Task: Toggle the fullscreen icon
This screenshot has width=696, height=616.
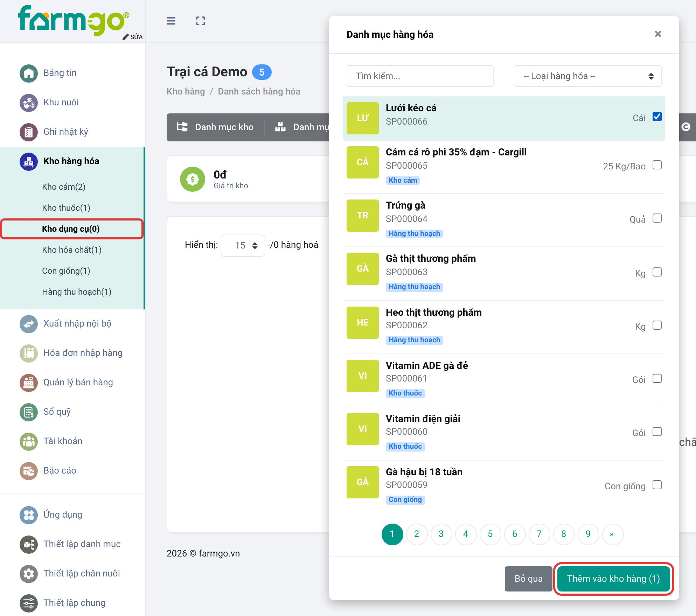Action: click(200, 21)
